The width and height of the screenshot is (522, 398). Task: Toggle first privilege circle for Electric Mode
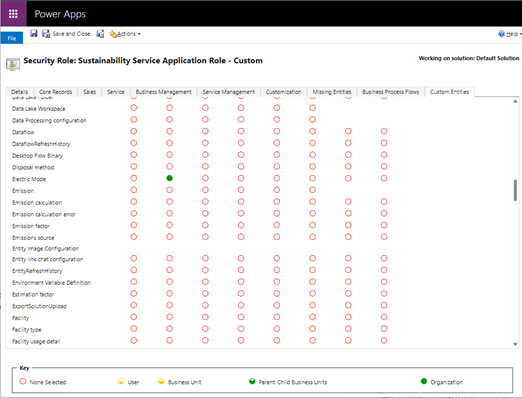(134, 178)
